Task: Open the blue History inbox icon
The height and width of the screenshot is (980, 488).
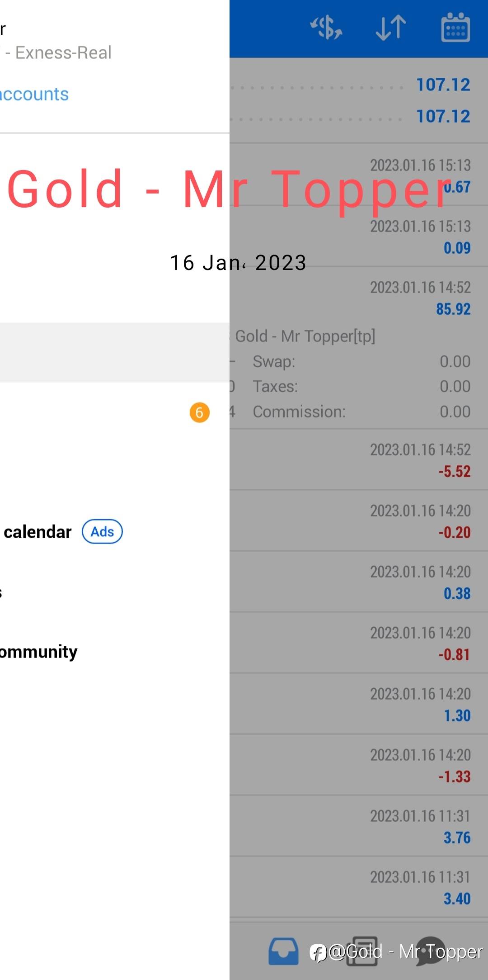Action: (283, 951)
